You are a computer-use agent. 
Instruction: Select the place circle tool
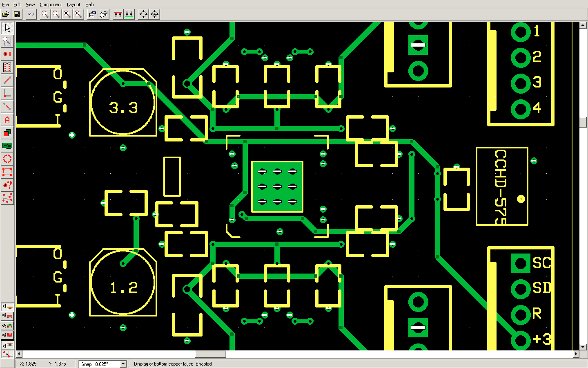(7, 159)
